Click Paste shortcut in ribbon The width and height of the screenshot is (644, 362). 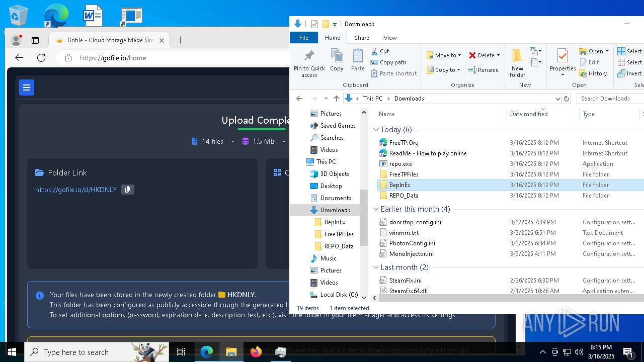pos(393,73)
